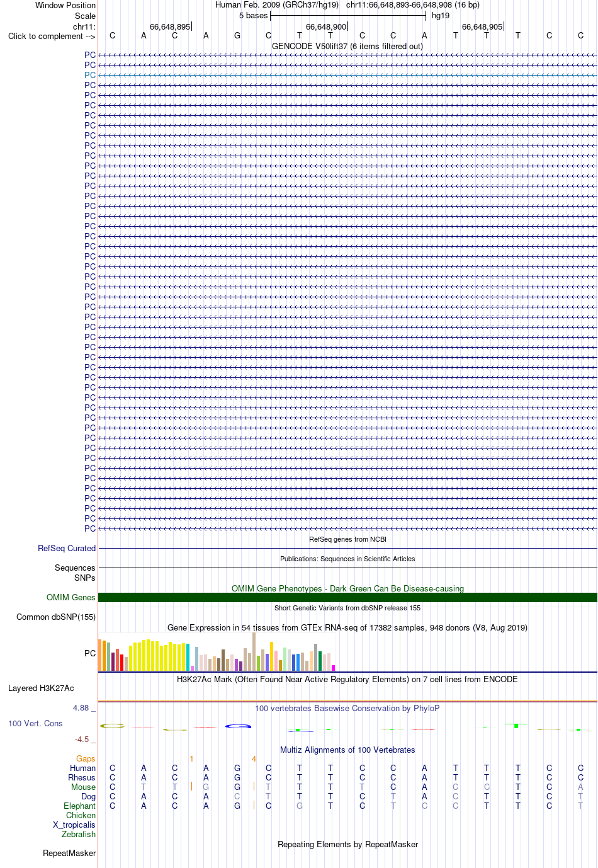Screen dimensions: 598x868
Task: Open the RefSeq Curated track label
Action: (67, 549)
